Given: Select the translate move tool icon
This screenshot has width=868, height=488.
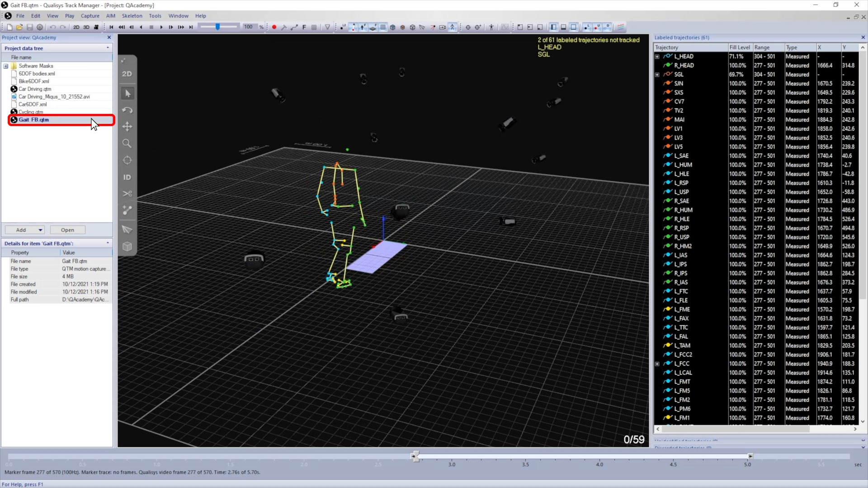Looking at the screenshot, I should click(x=127, y=127).
